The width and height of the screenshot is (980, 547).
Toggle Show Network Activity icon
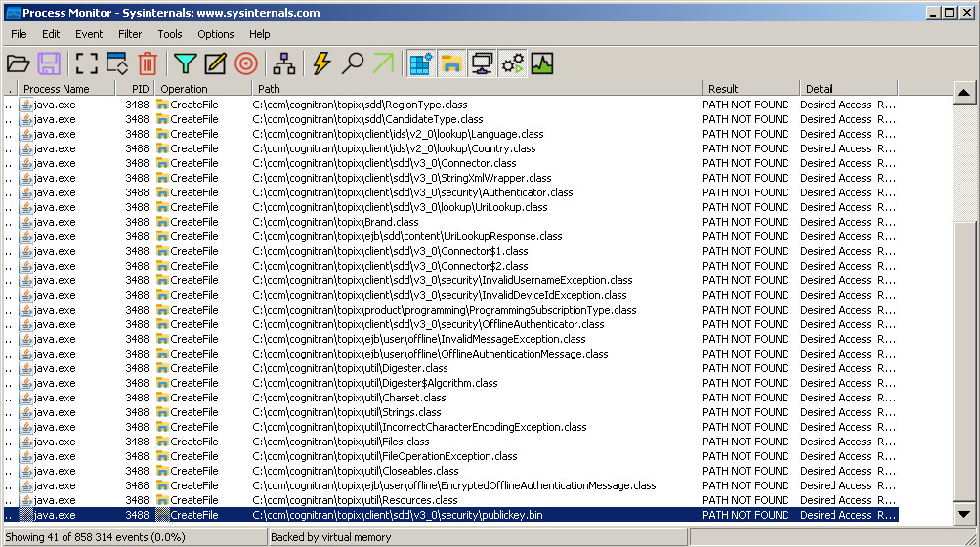click(x=482, y=63)
